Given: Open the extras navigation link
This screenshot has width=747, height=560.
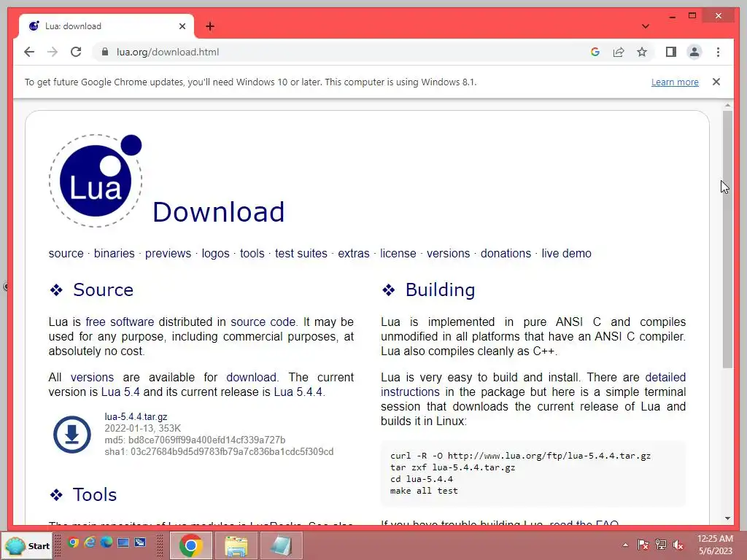Looking at the screenshot, I should [x=354, y=253].
